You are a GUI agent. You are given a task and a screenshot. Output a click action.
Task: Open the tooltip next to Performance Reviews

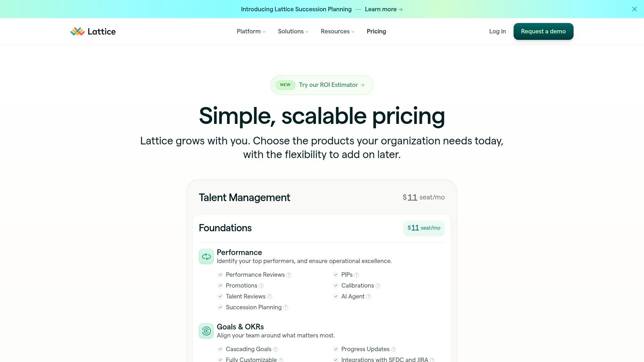tap(289, 275)
